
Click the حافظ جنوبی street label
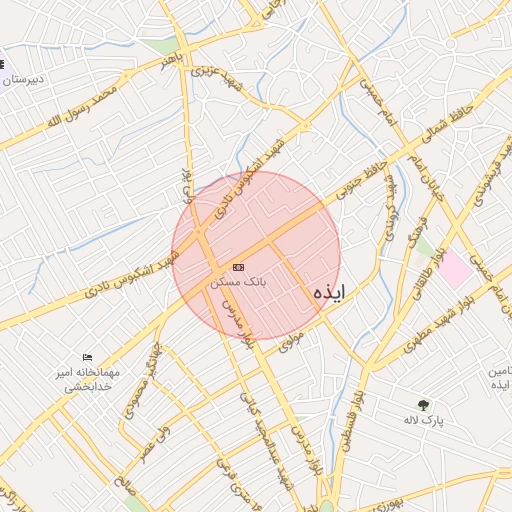pyautogui.click(x=362, y=180)
